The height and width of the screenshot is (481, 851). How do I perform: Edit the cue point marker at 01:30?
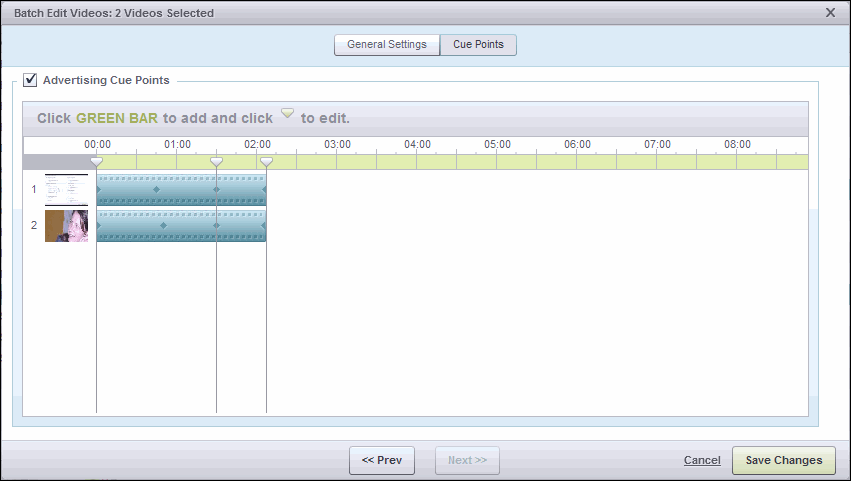(217, 162)
